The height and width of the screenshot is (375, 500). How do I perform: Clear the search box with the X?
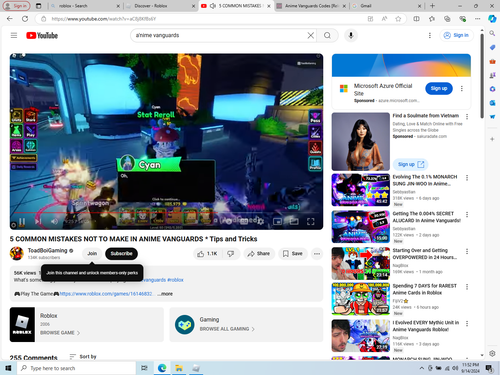(310, 35)
